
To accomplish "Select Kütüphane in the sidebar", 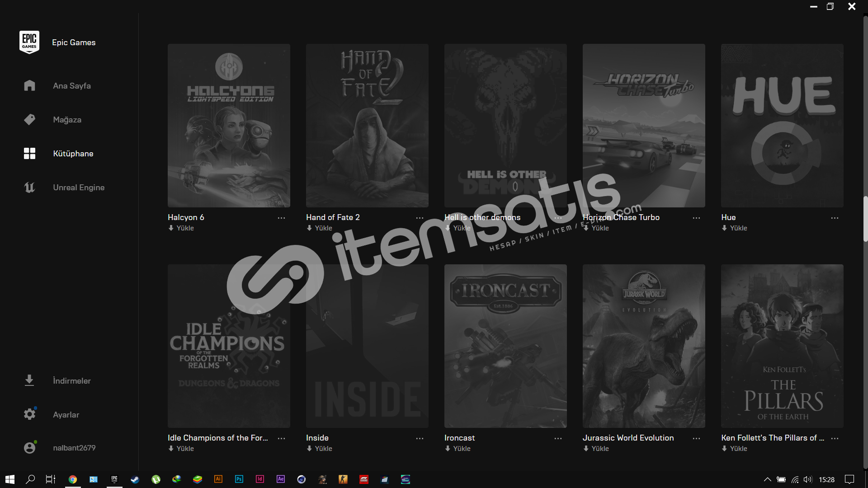I will 73,154.
